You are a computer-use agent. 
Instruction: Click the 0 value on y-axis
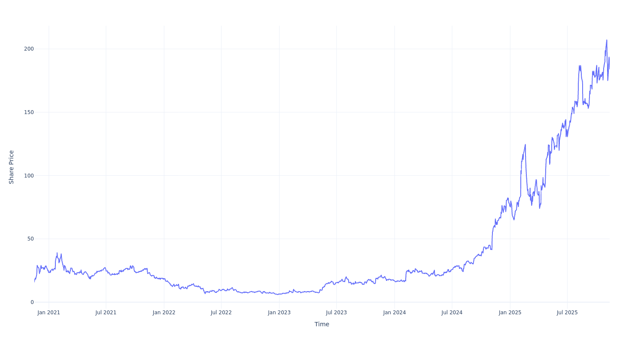tap(31, 302)
